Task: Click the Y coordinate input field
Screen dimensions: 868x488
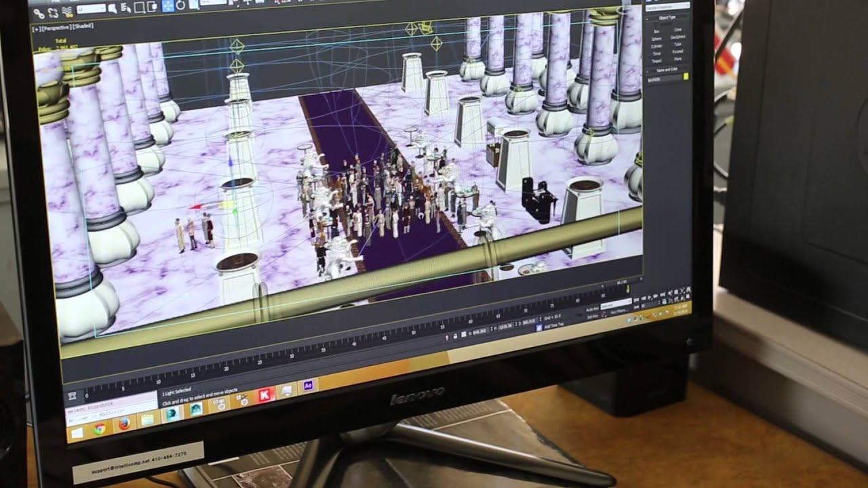Action: [505, 327]
